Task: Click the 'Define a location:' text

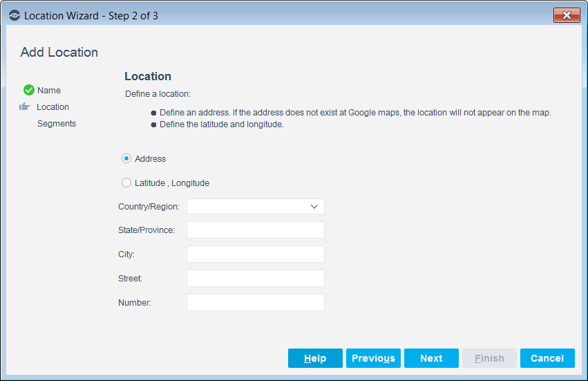Action: pos(158,94)
